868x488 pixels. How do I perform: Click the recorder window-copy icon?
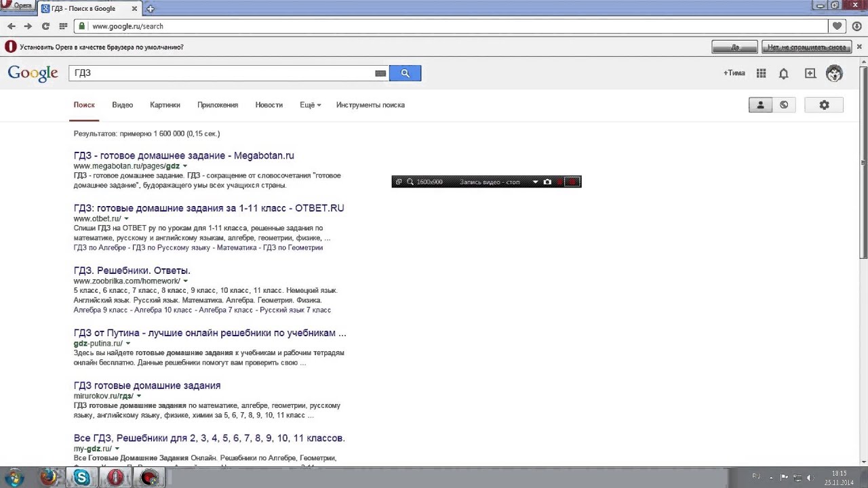pyautogui.click(x=399, y=182)
